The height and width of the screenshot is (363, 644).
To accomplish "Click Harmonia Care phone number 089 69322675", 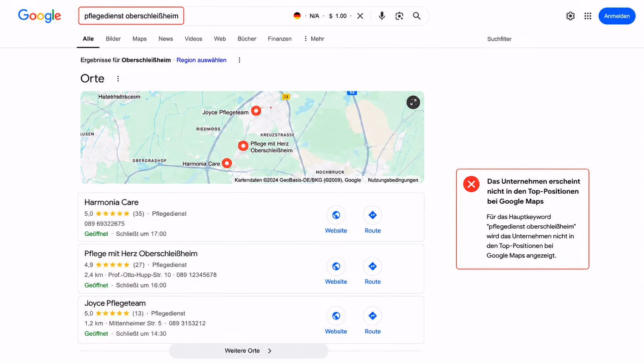I will [104, 224].
